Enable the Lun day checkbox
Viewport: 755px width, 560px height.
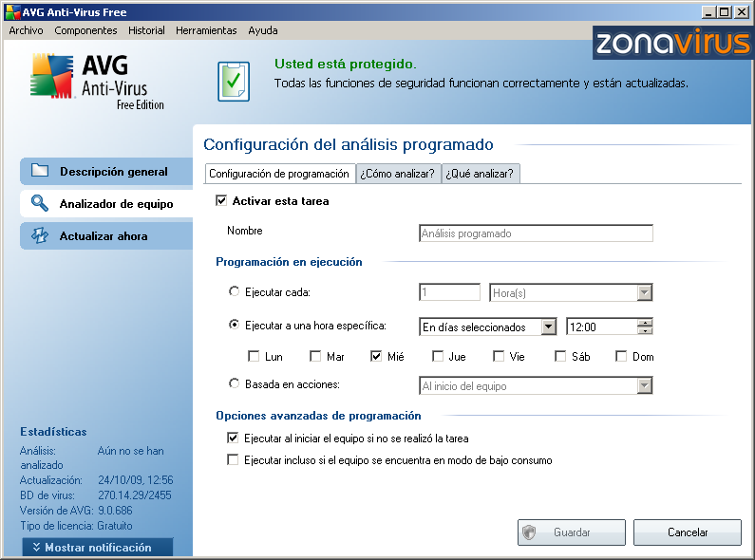coord(254,357)
